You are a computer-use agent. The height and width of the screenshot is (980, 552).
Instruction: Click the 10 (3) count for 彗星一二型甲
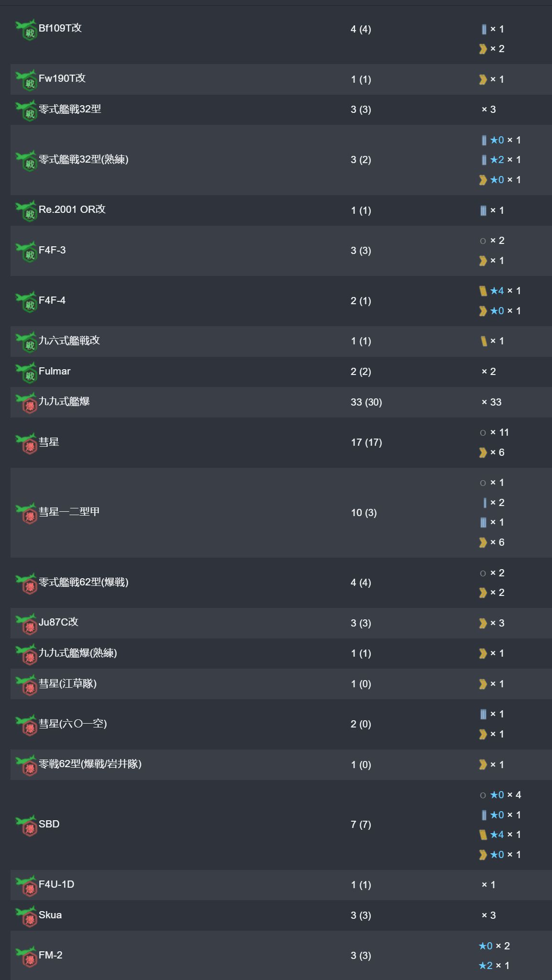pos(364,513)
